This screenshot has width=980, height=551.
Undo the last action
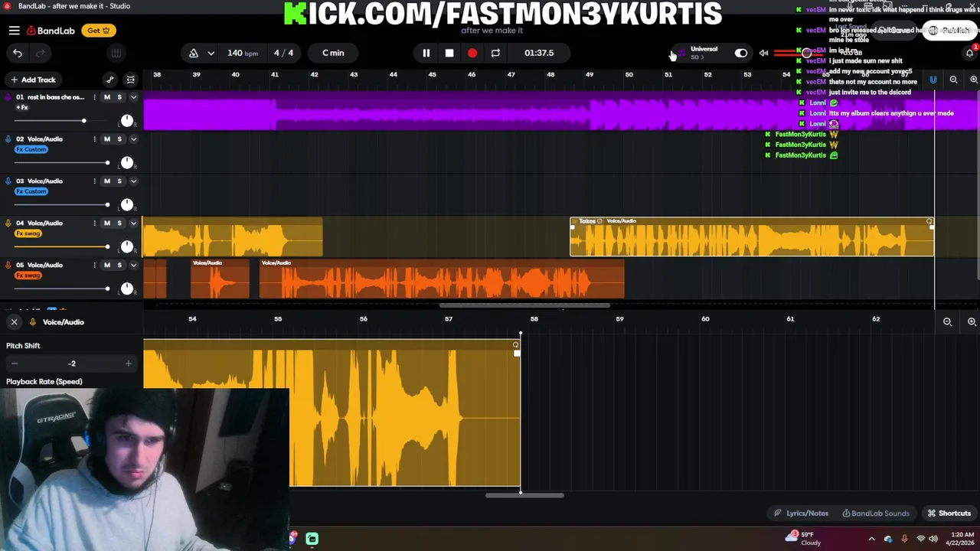(18, 53)
